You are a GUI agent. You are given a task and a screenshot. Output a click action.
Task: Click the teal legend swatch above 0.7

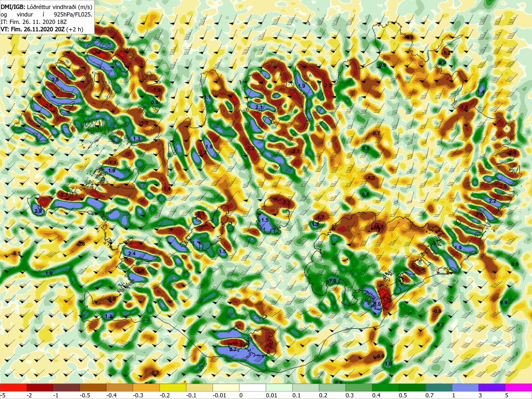coord(439,387)
